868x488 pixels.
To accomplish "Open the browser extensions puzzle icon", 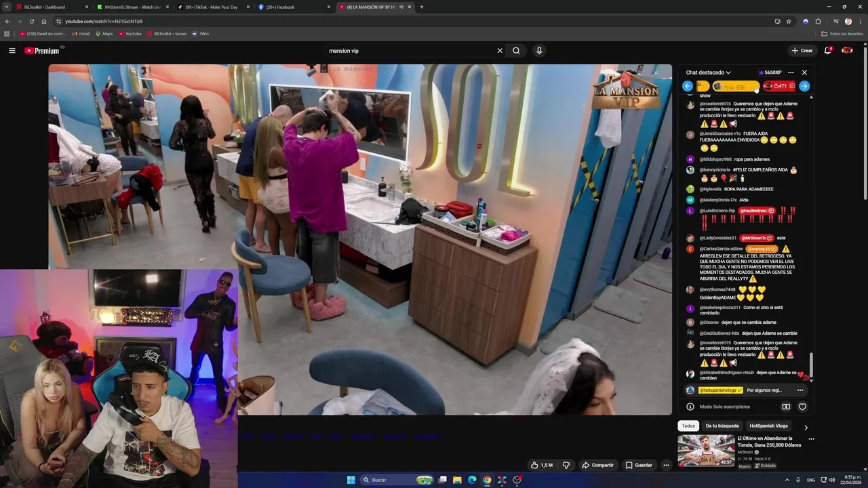I will [818, 21].
